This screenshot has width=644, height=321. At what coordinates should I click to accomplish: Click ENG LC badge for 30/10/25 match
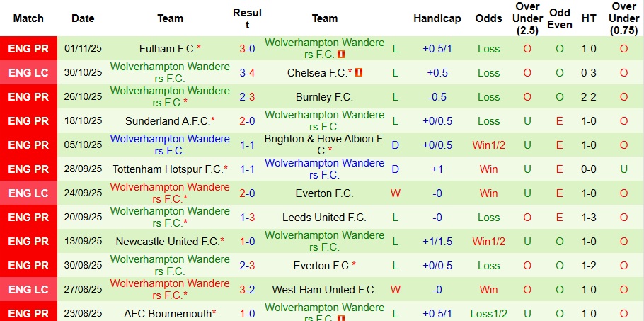28,73
